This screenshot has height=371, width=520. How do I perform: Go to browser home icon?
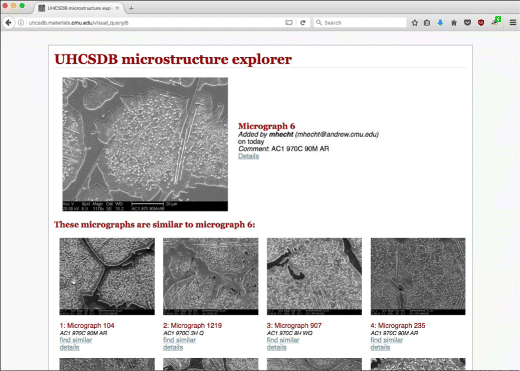[x=454, y=23]
